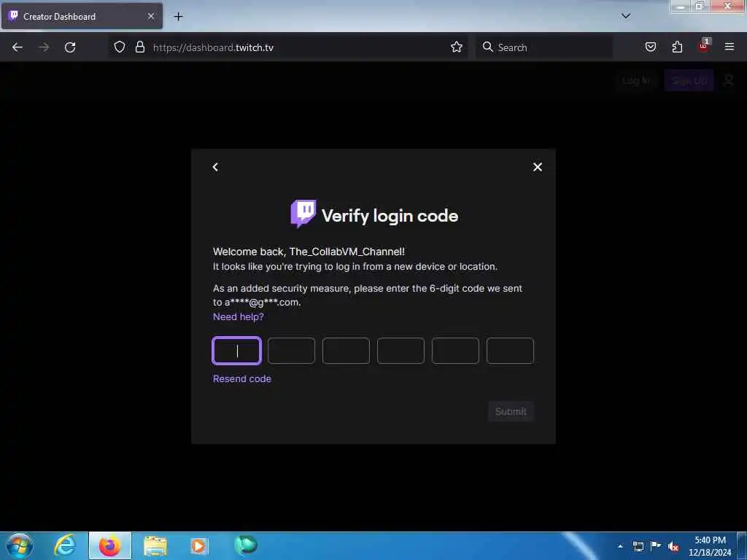Image resolution: width=747 pixels, height=560 pixels.
Task: Open a new browser tab
Action: click(178, 17)
